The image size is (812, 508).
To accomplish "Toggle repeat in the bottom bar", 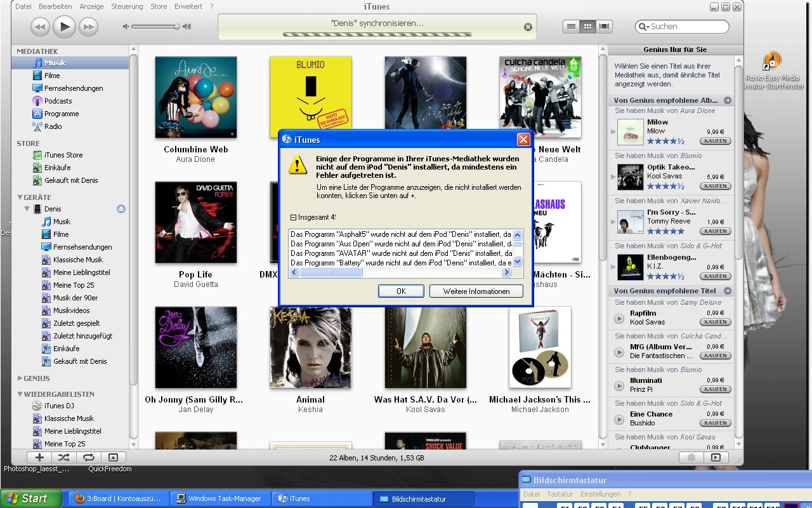I will [89, 457].
